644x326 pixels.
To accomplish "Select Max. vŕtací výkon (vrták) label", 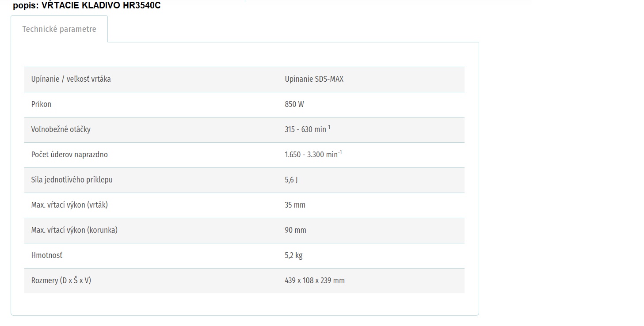I will pos(69,205).
